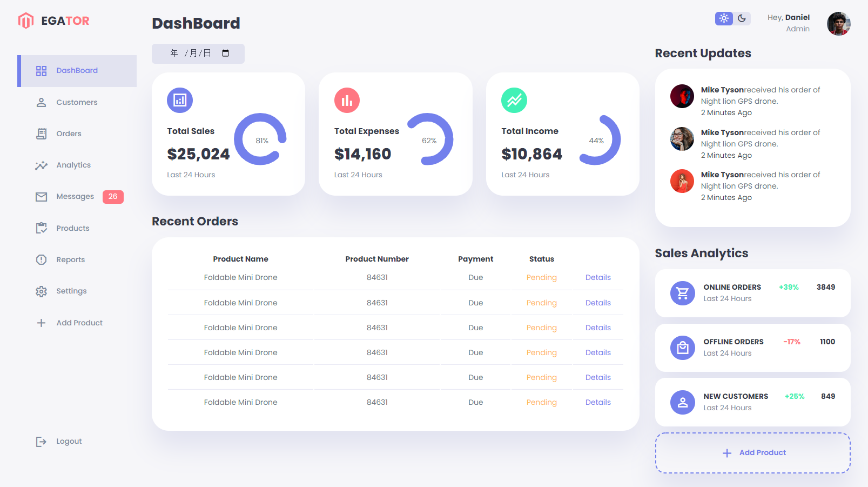868x487 pixels.
Task: Click the Messages 26 notification badge
Action: tap(113, 197)
